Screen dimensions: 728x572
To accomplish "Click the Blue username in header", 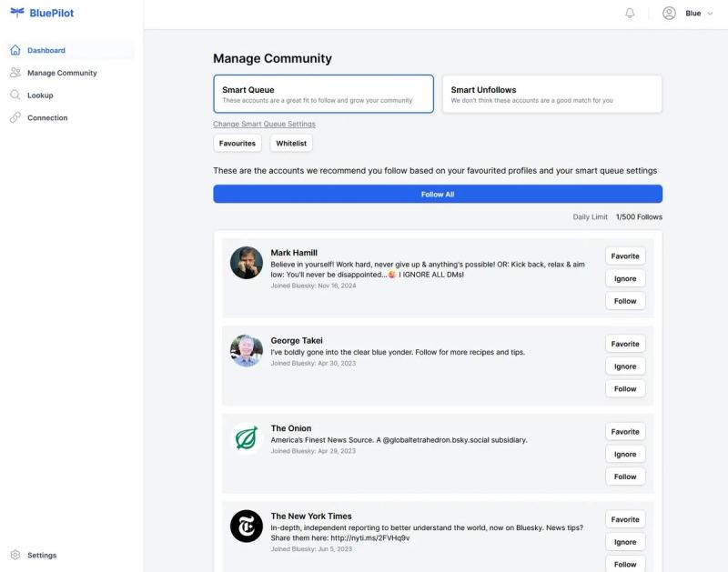I will pyautogui.click(x=693, y=14).
